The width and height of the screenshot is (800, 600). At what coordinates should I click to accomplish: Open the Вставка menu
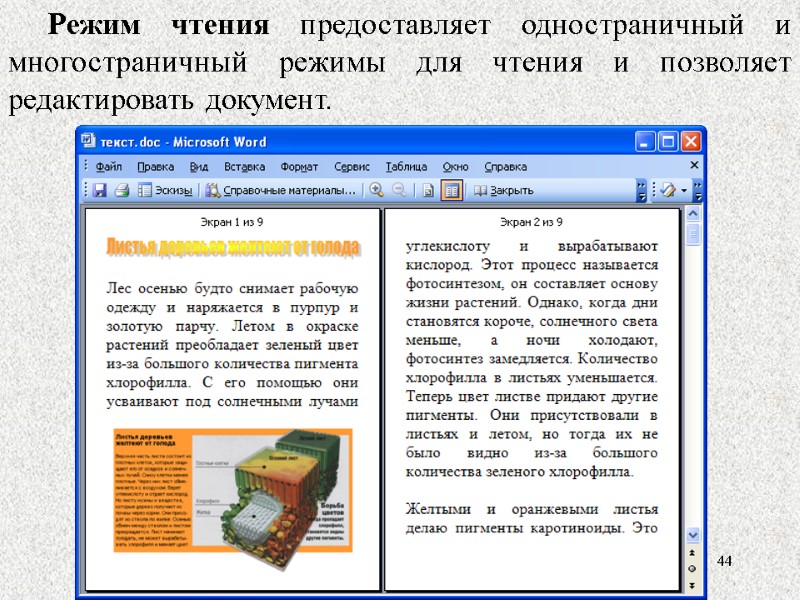[x=244, y=167]
